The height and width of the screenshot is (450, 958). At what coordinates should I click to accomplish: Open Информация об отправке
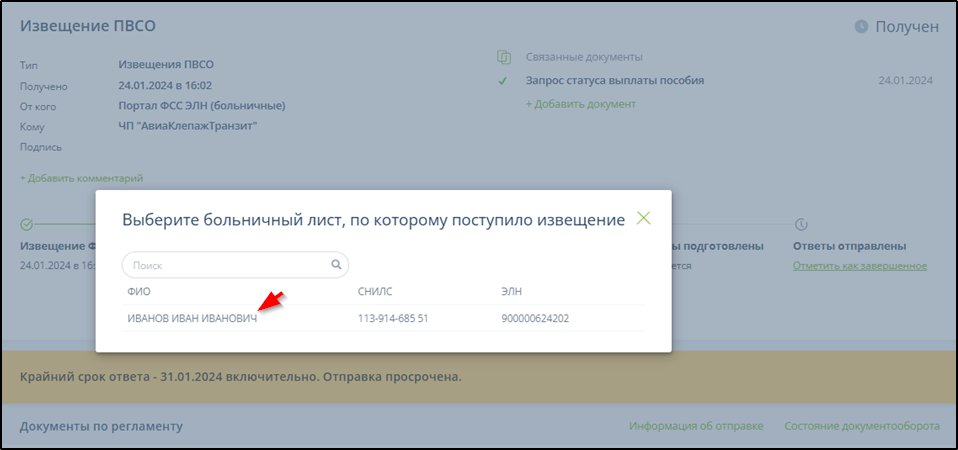tap(695, 426)
